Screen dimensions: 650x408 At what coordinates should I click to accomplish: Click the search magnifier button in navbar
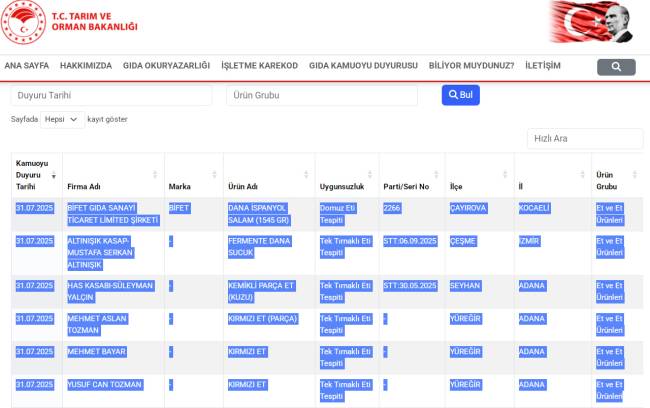click(616, 67)
